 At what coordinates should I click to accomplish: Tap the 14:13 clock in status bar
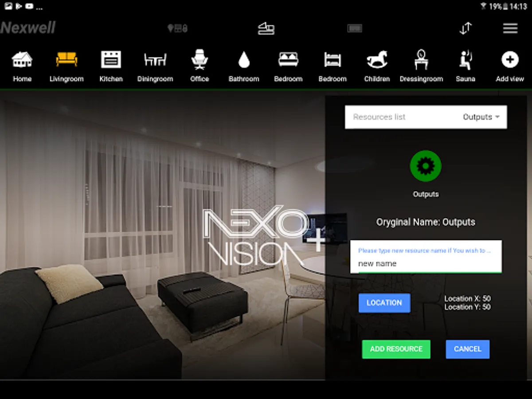coord(518,7)
